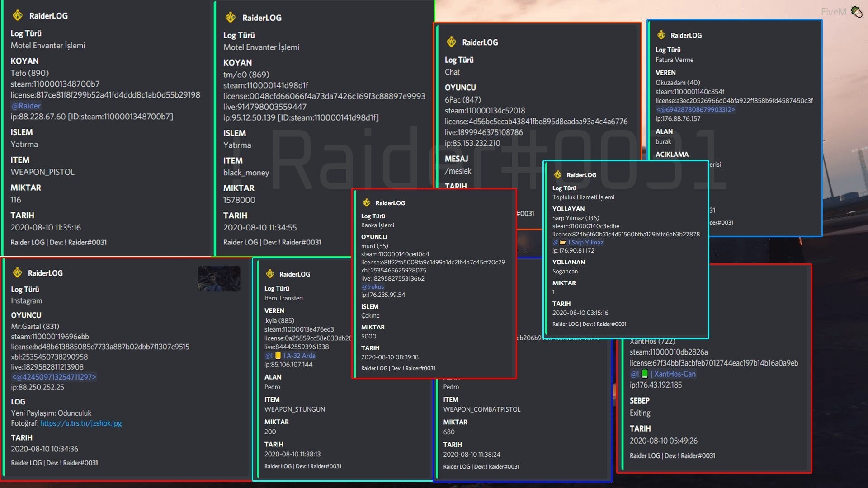Click RaiderLOG icon in Chat log card

click(x=451, y=42)
